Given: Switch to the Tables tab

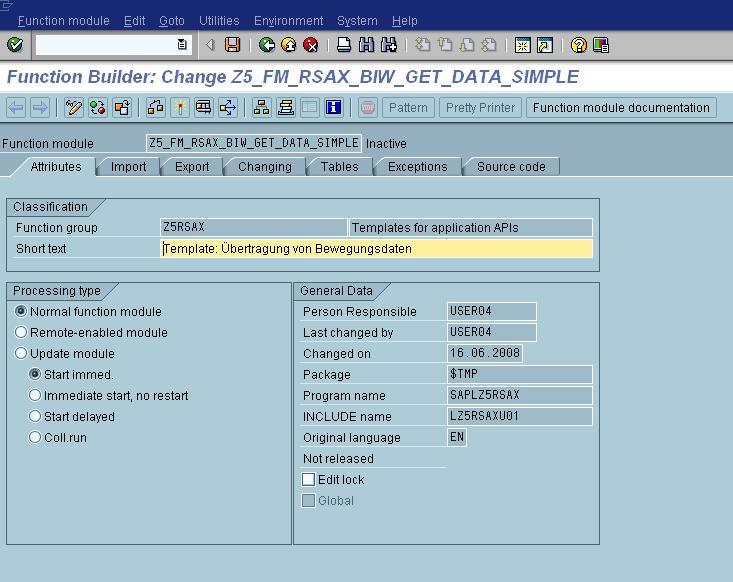Looking at the screenshot, I should click(339, 167).
